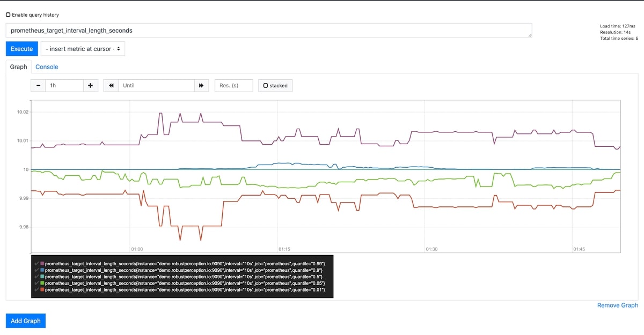Click the plus button to increase time range

[90, 86]
